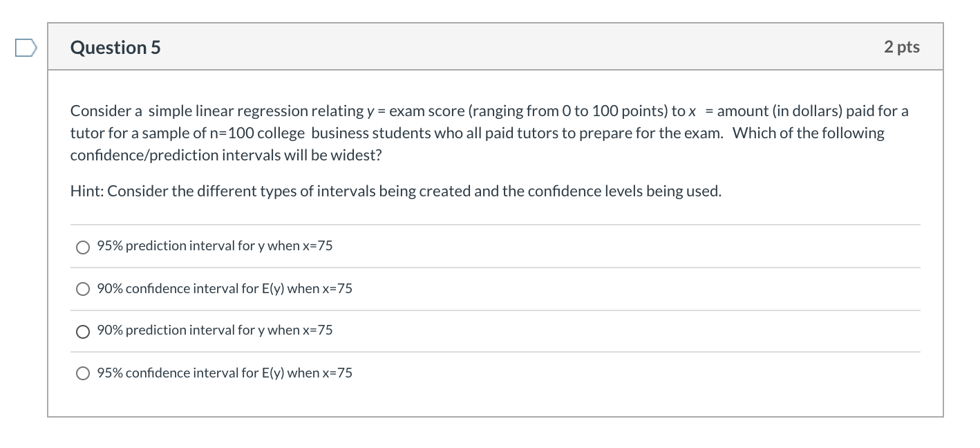Choose 90% confidence interval for E(y) option
The image size is (980, 448).
click(x=83, y=289)
